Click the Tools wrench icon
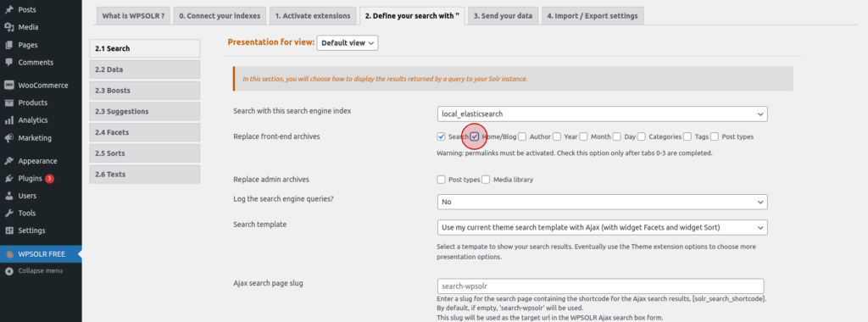Image resolution: width=868 pixels, height=322 pixels. 8,213
